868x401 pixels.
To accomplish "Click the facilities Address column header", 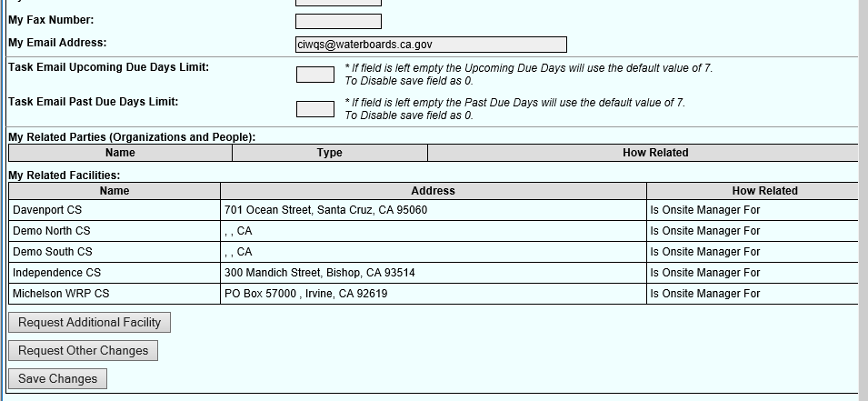I will point(433,191).
